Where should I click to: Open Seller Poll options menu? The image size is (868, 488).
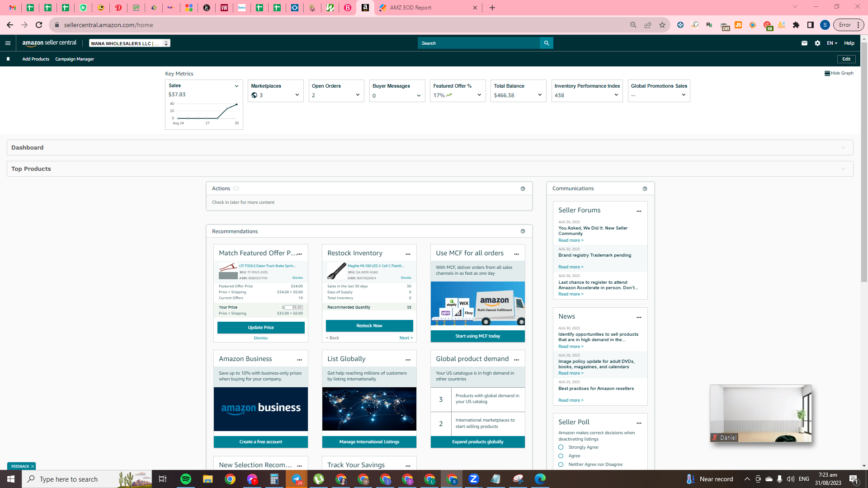639,423
